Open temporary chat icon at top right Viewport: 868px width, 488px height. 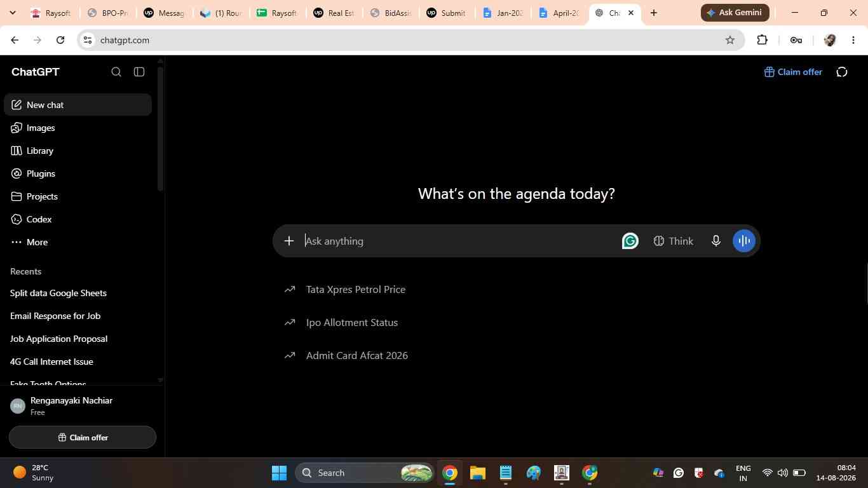tap(842, 72)
